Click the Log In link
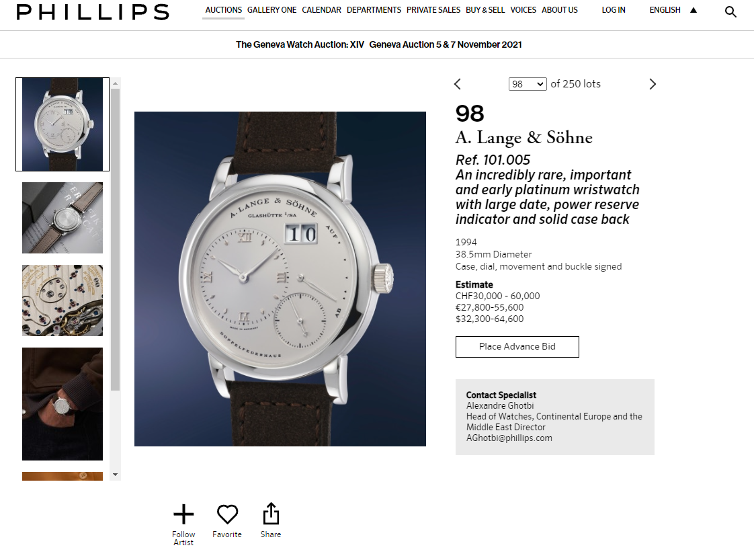 [614, 10]
